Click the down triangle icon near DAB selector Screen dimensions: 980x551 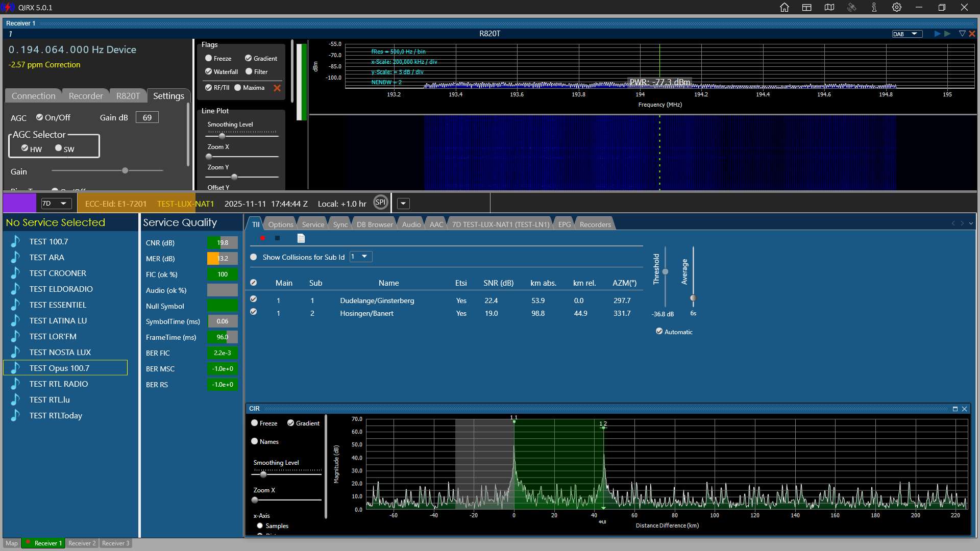[962, 34]
